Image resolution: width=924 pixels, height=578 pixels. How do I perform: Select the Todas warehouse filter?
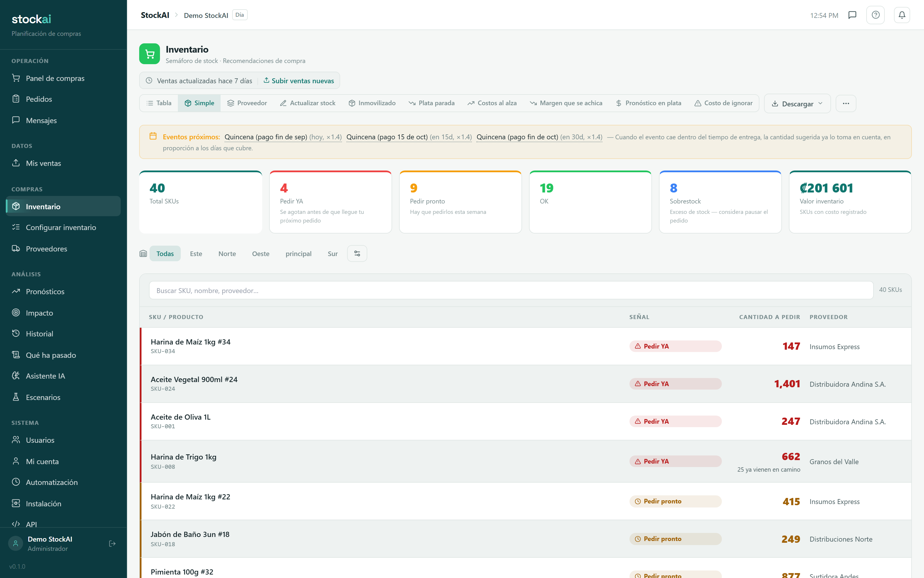165,254
